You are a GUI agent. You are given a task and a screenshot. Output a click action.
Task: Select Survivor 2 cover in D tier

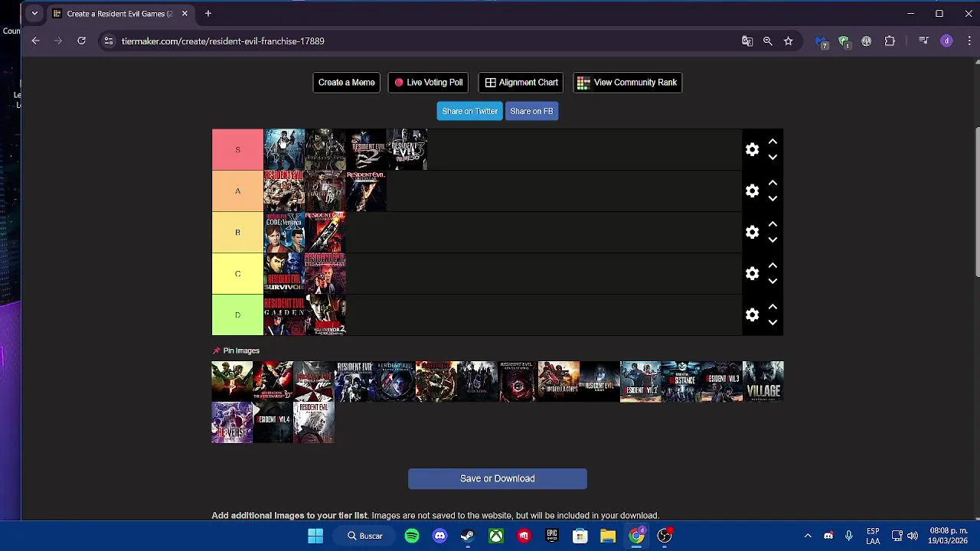(325, 315)
